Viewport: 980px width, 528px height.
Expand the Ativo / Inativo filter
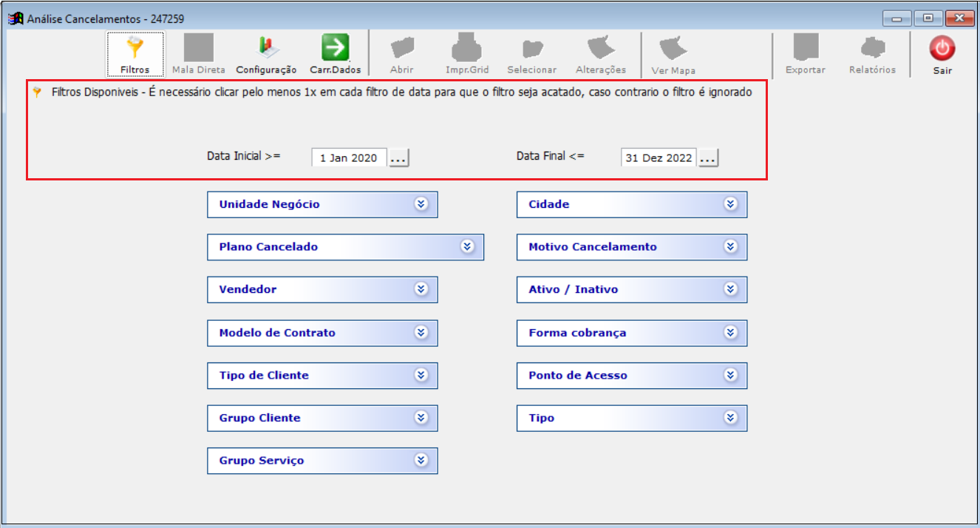pos(730,289)
